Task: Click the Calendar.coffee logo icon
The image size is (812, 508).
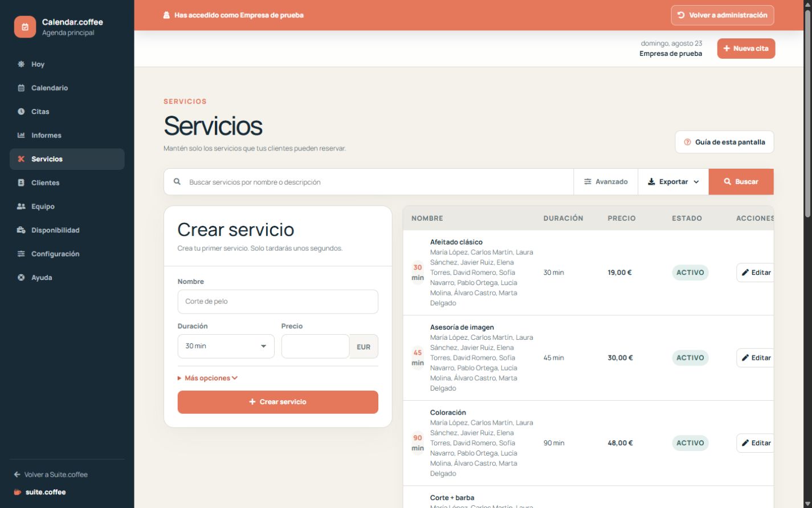Action: (x=25, y=27)
